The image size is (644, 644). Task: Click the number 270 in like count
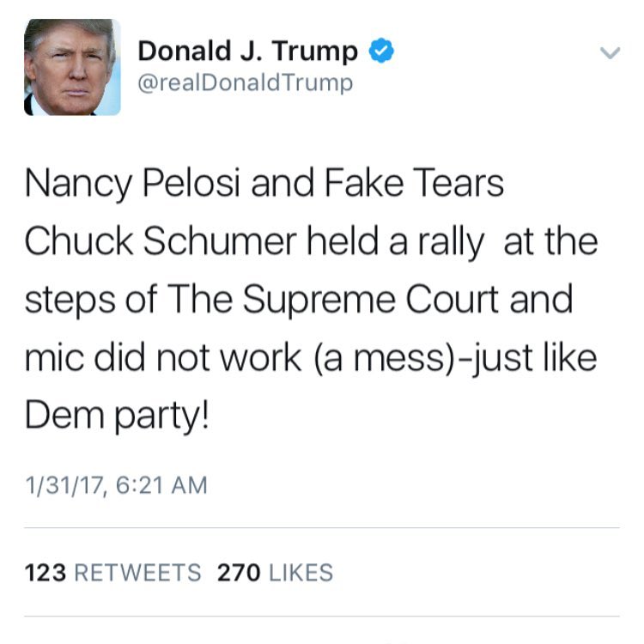[239, 573]
